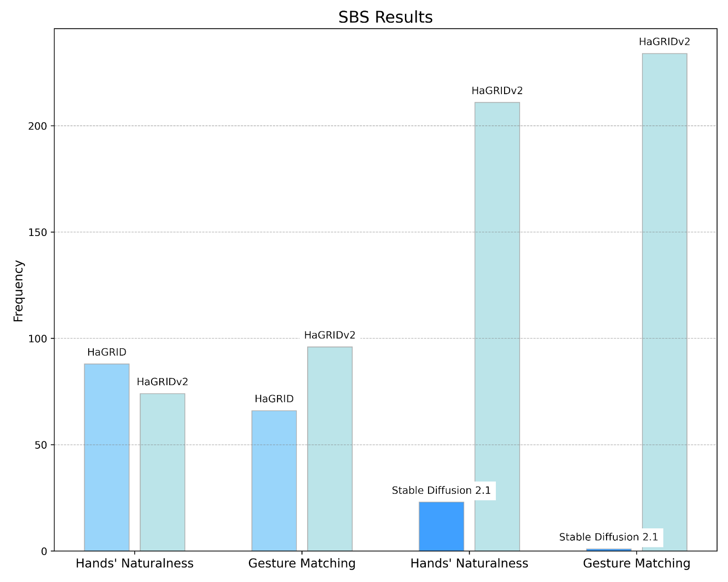Select the HaGRID bar reaching about 88
This screenshot has height=582, width=728.
click(x=106, y=457)
